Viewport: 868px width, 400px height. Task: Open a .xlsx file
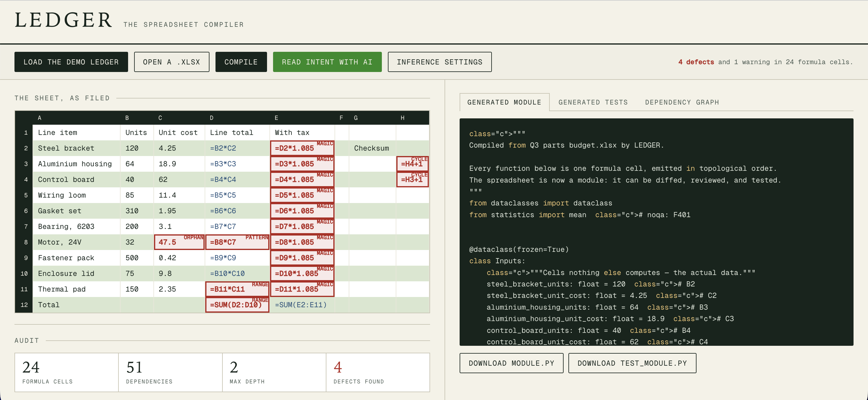(171, 62)
